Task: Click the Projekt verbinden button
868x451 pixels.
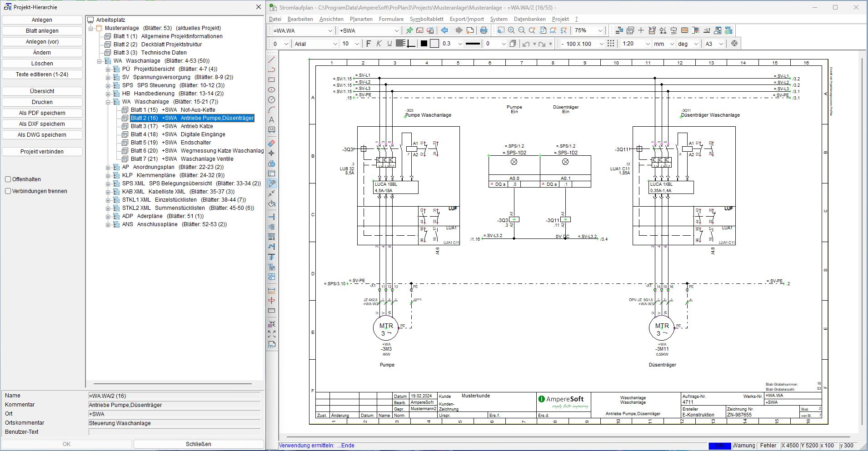Action: [x=42, y=152]
